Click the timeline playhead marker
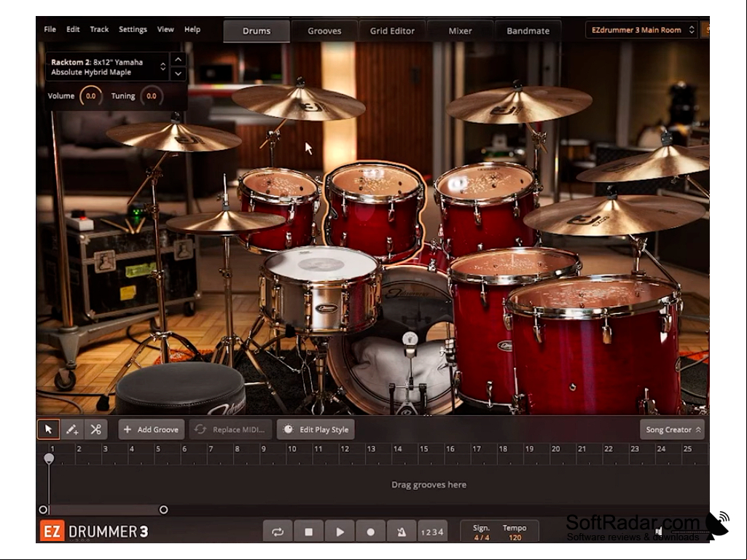 (x=49, y=458)
